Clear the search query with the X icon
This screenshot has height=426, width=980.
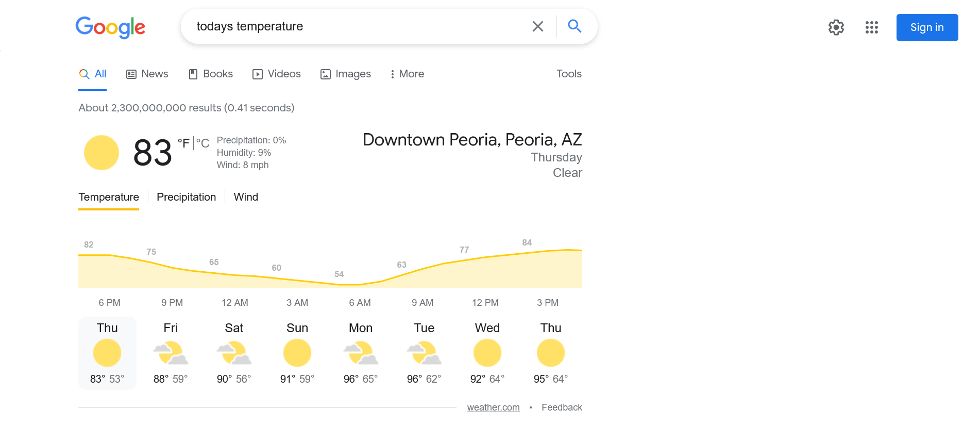pyautogui.click(x=538, y=26)
